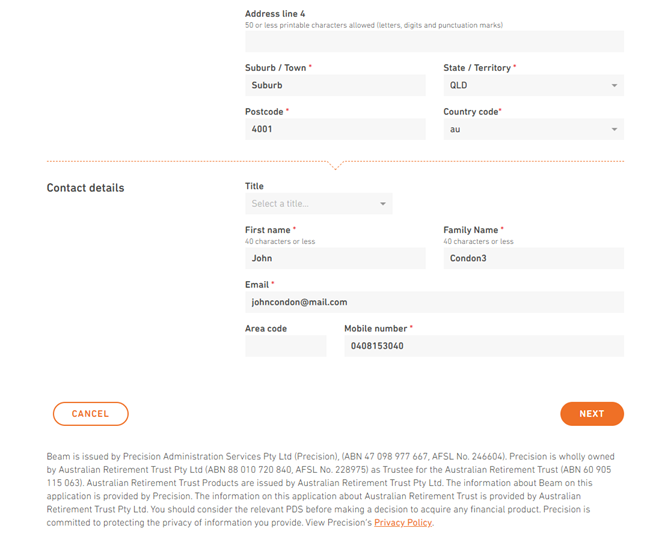Click the Title dropdown caret icon
The height and width of the screenshot is (537, 659).
pyautogui.click(x=382, y=204)
